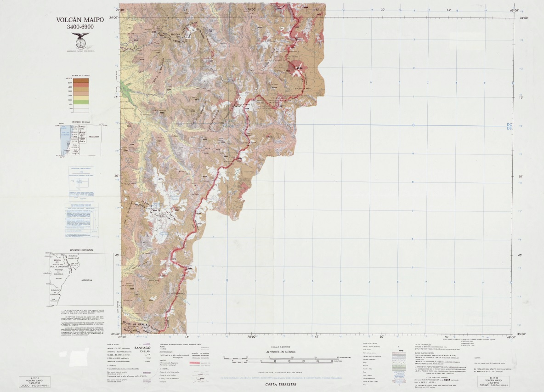Click the eagle emblem below the map title
This screenshot has height=392, width=544.
(x=80, y=41)
